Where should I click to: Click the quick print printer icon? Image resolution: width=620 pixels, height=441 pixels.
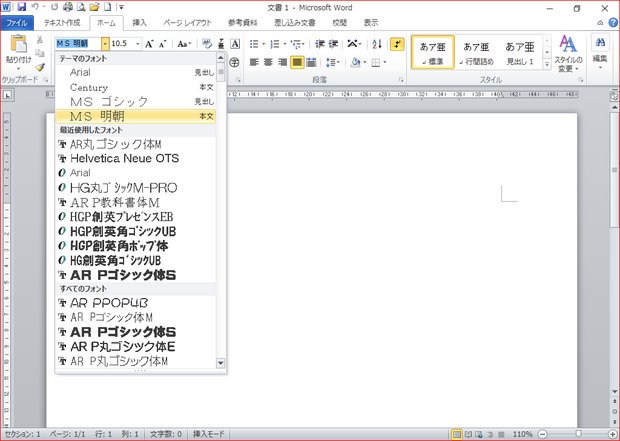pyautogui.click(x=68, y=7)
